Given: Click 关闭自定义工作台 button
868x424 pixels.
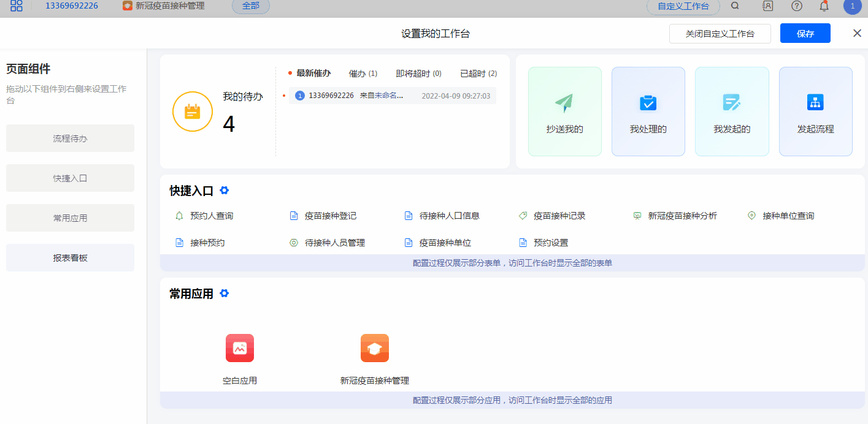Looking at the screenshot, I should (x=720, y=34).
